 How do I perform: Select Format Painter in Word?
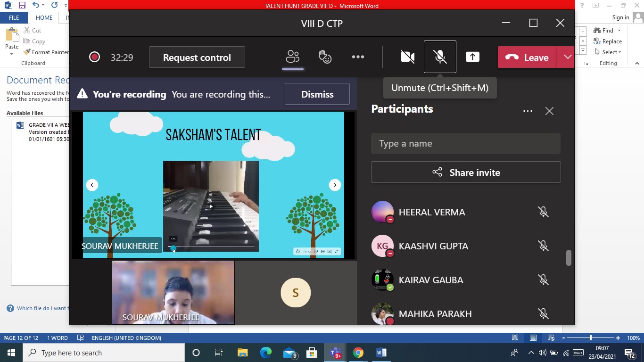pos(46,52)
